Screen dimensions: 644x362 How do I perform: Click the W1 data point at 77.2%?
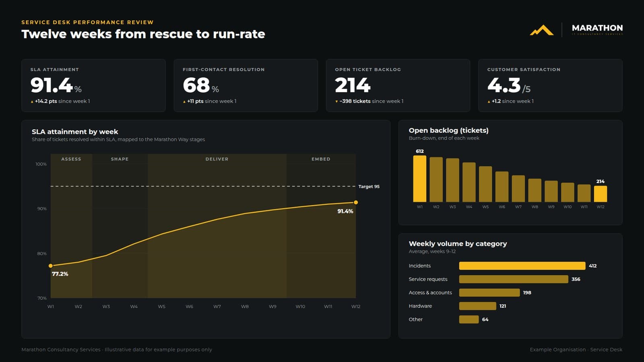[51, 266]
